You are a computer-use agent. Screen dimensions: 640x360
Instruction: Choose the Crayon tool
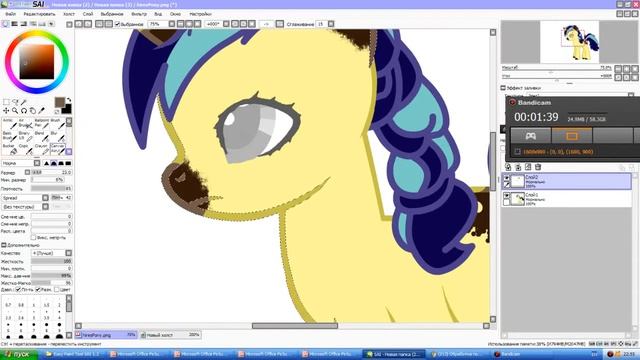pos(41,149)
